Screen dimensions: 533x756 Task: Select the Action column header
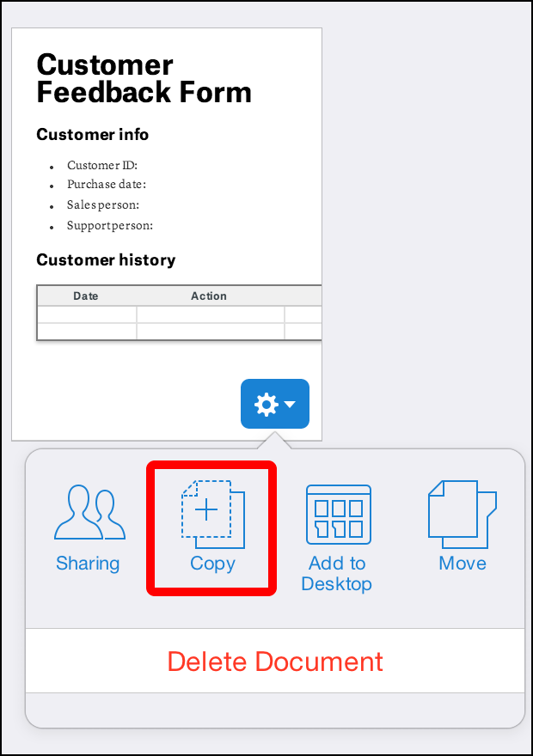[209, 296]
